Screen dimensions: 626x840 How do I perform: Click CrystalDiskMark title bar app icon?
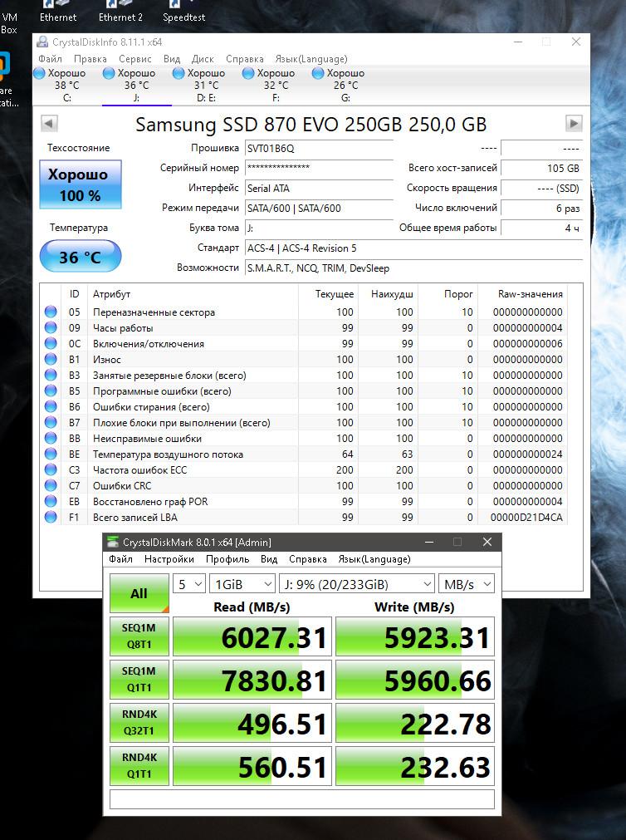pos(112,542)
